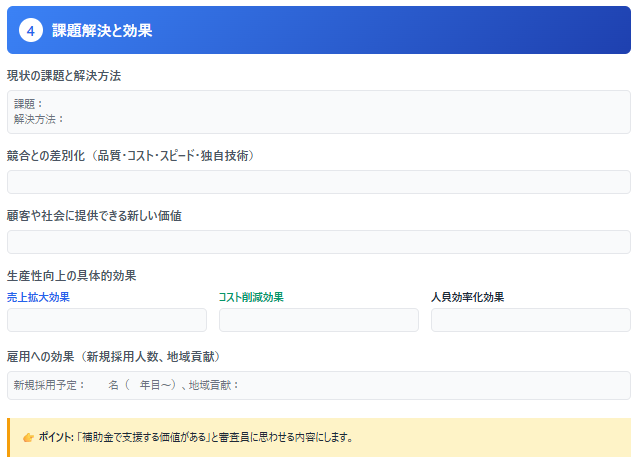Viewport: 636px width, 463px height.
Task: Click the blue 売上拡大効果 label
Action: [x=38, y=297]
